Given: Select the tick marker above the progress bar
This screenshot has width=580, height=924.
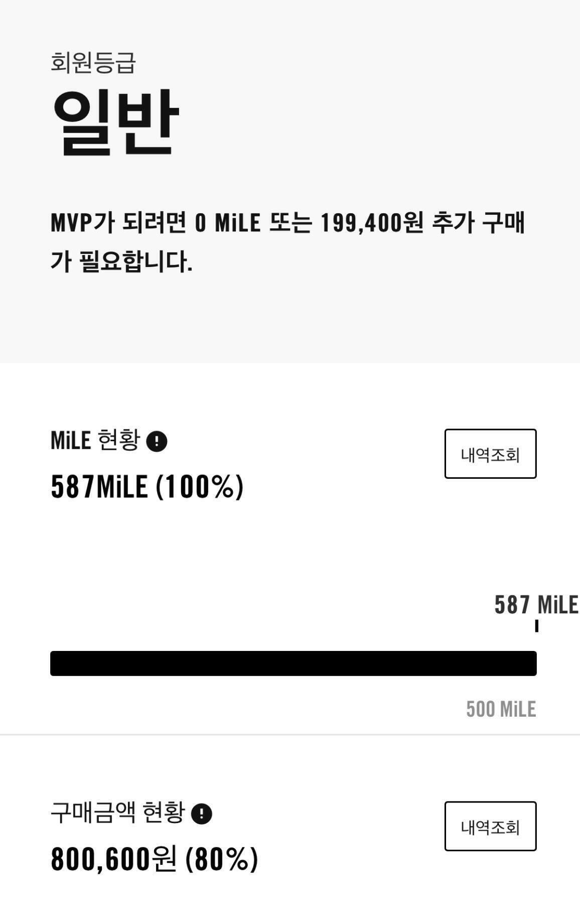Looking at the screenshot, I should [536, 626].
